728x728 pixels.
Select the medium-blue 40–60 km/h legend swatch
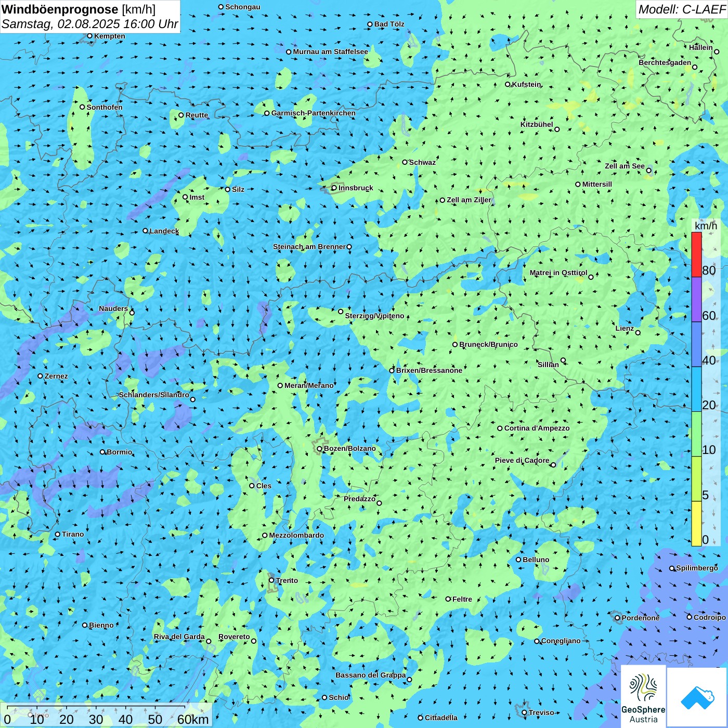click(x=696, y=345)
